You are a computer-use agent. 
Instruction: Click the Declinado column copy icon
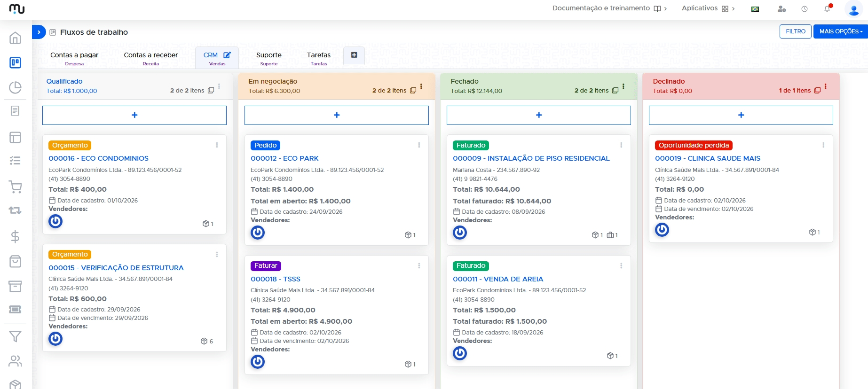pyautogui.click(x=817, y=90)
